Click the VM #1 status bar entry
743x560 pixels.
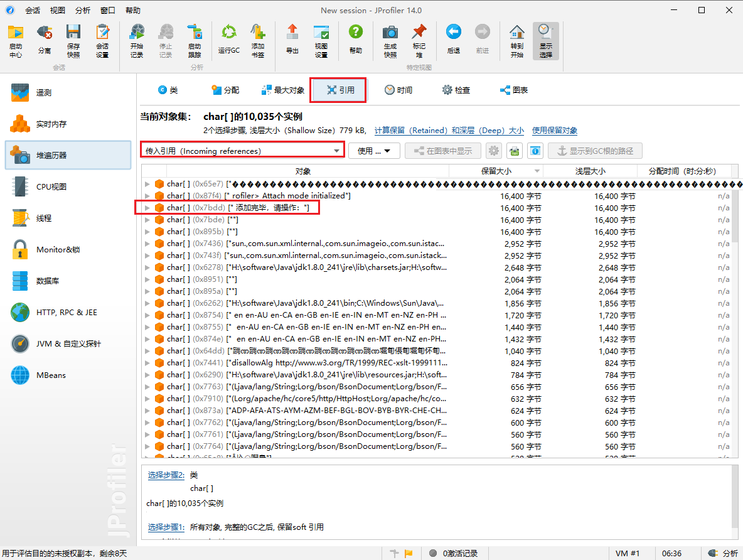point(628,553)
